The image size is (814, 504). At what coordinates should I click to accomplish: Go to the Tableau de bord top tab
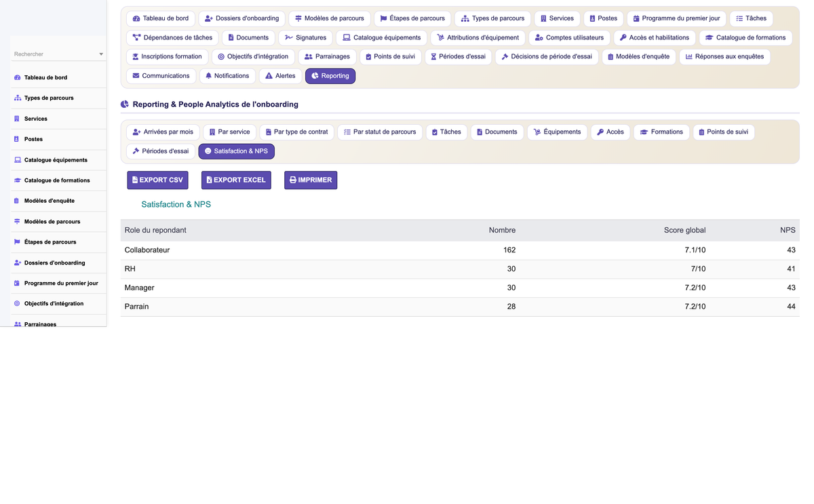point(161,18)
